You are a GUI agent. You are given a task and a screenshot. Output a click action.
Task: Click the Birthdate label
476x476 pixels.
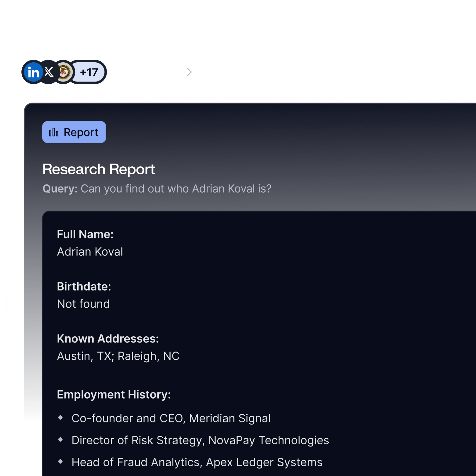click(84, 287)
